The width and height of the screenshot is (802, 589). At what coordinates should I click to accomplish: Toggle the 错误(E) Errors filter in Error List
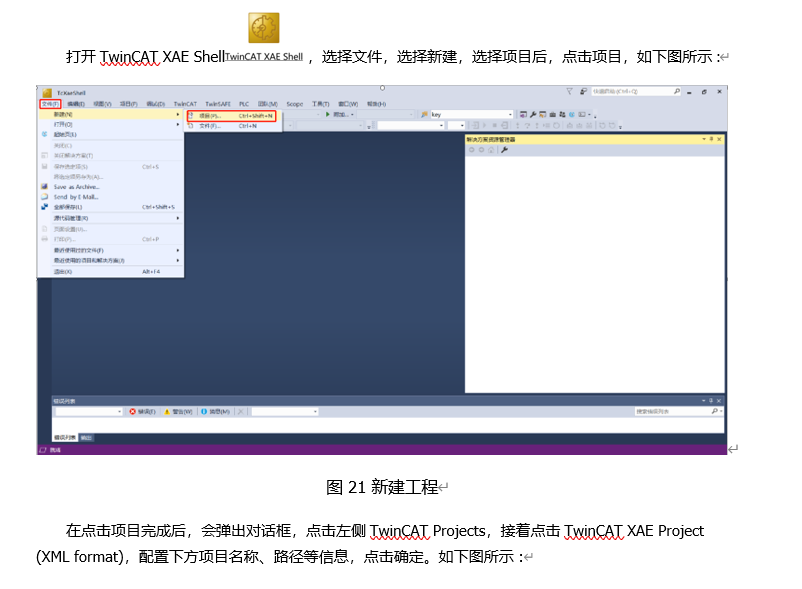tap(143, 412)
